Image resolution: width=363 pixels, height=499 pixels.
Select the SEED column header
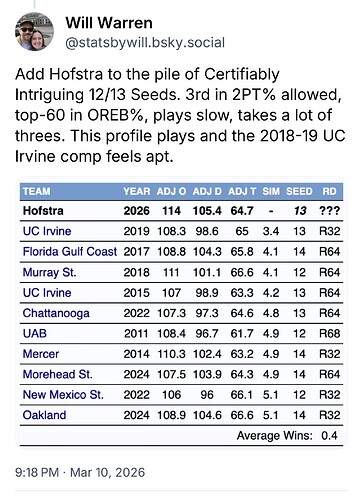(x=299, y=191)
